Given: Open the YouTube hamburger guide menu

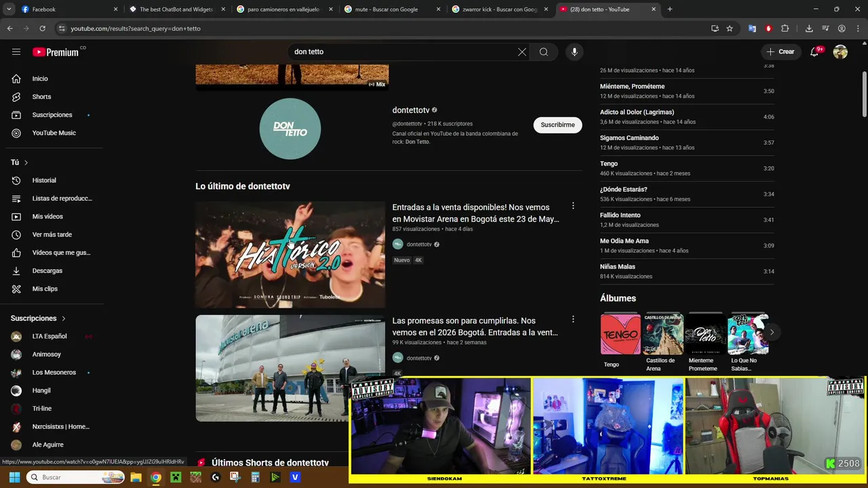Looking at the screenshot, I should (16, 52).
